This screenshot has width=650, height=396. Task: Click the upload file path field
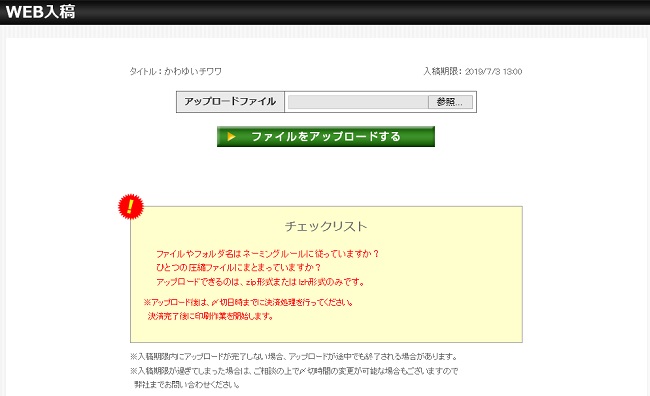pyautogui.click(x=358, y=102)
